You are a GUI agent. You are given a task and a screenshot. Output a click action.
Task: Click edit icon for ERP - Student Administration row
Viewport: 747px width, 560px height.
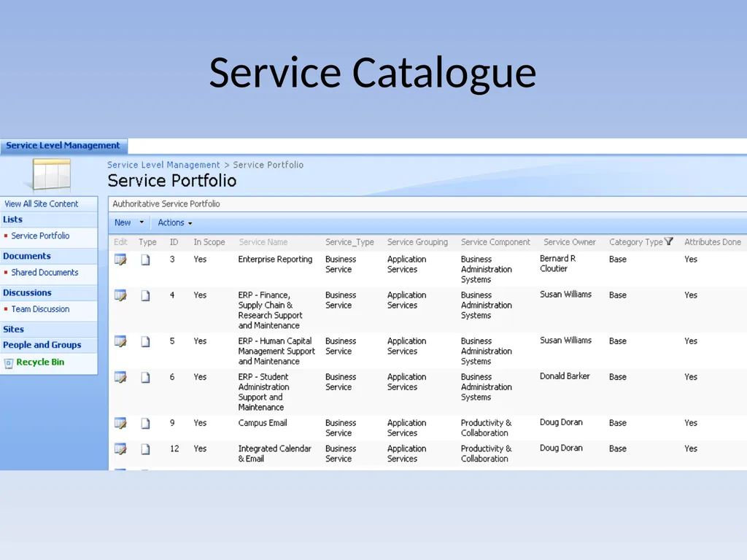(120, 377)
